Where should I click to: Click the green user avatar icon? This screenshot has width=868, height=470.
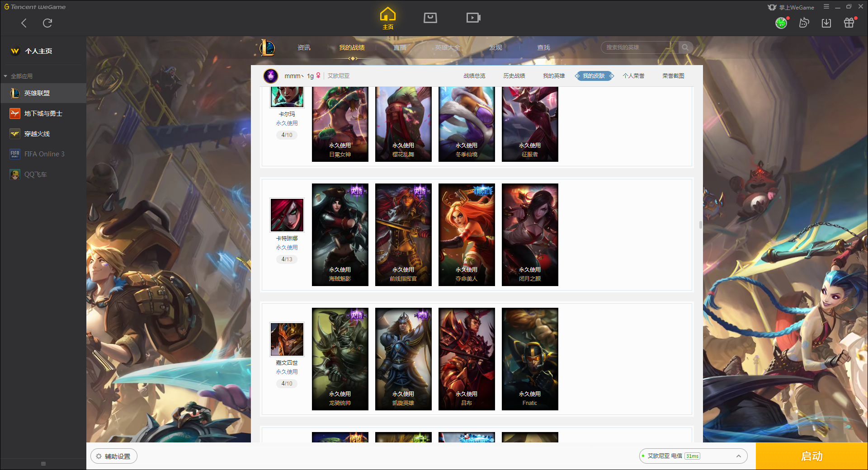click(x=781, y=23)
